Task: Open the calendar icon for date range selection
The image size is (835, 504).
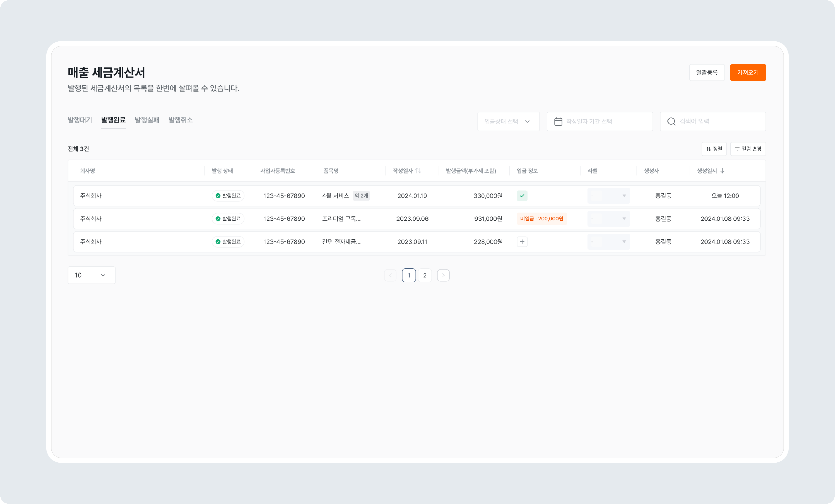Action: [x=558, y=122]
